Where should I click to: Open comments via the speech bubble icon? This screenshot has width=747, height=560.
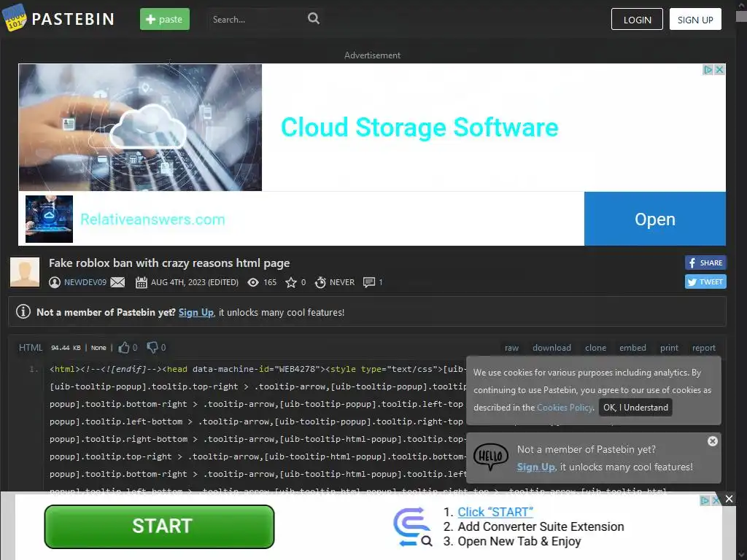(368, 282)
